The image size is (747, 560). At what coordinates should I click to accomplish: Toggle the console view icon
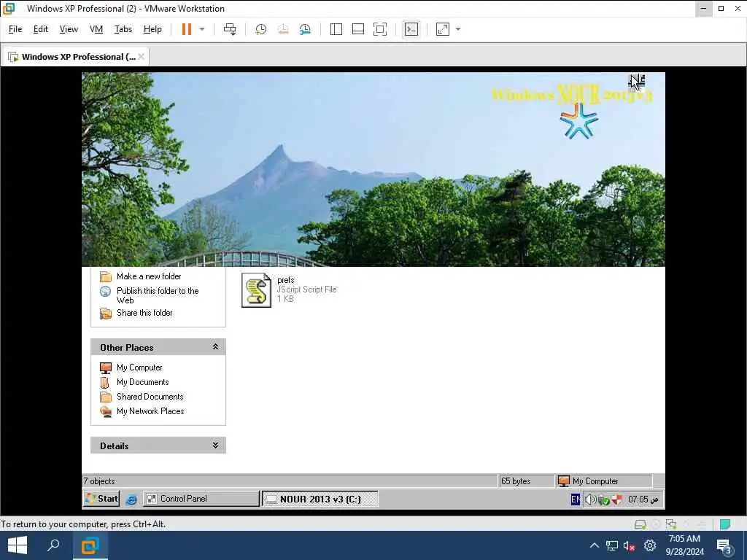point(411,29)
